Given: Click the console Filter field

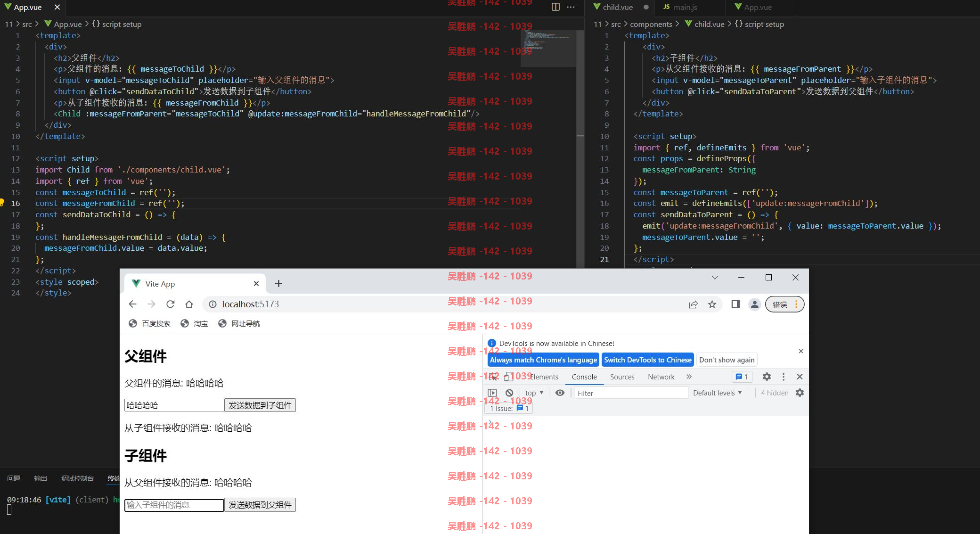Looking at the screenshot, I should click(x=631, y=393).
